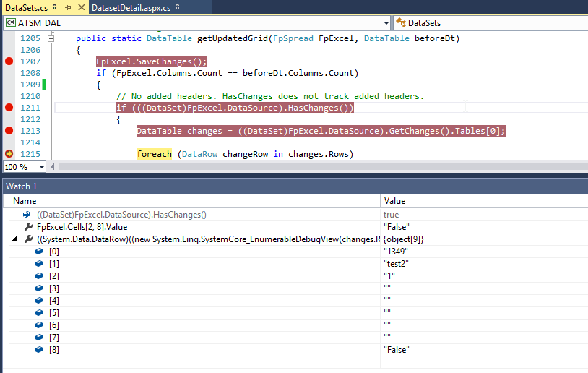The height and width of the screenshot is (373, 588).
Task: Click the value "test2"
Action: tap(396, 264)
